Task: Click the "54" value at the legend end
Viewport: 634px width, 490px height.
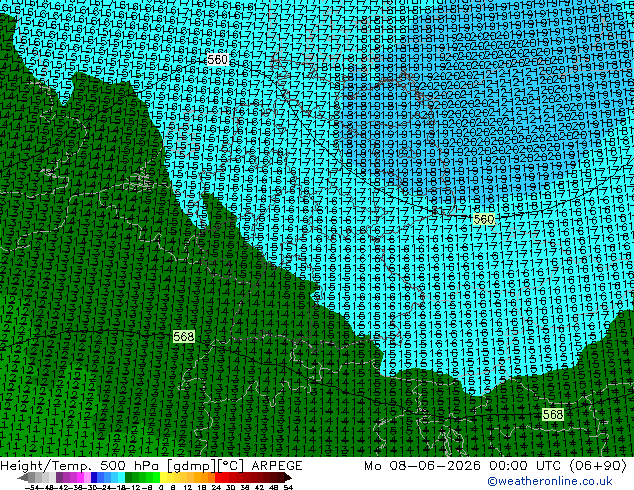Action: coord(287,487)
